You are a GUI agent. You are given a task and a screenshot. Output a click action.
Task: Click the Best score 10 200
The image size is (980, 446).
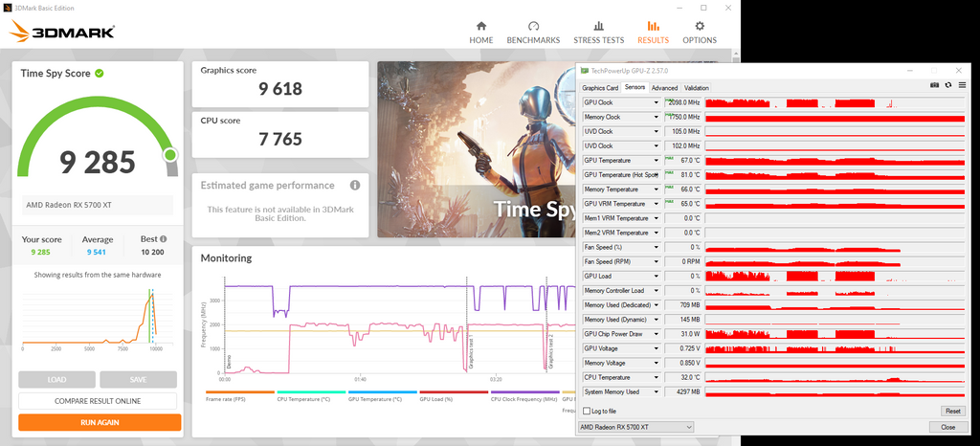tap(153, 253)
